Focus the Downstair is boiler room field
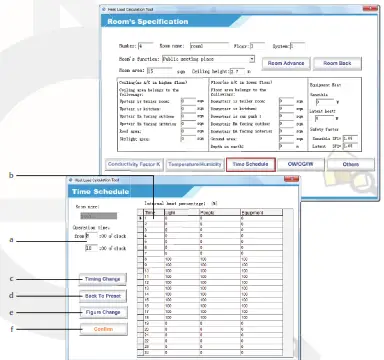Screen dimensions: 384x360 pos(287,101)
